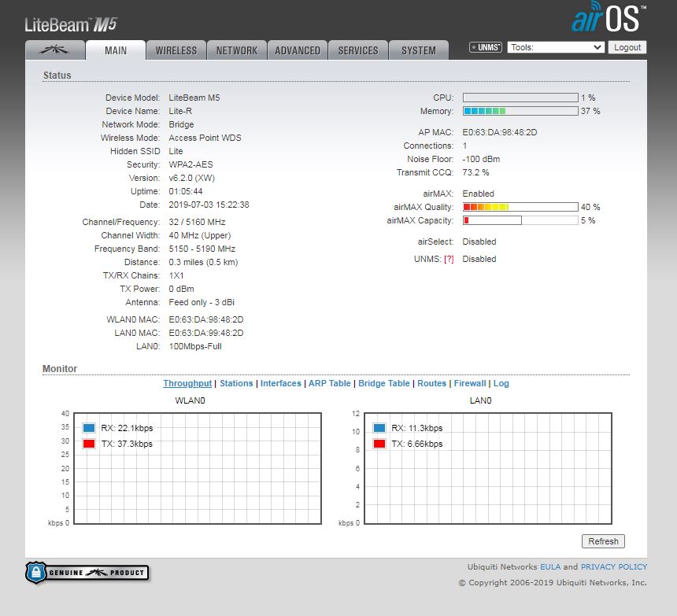Click the AP MAC address E0:63:DA:98:48:2D

pyautogui.click(x=500, y=132)
